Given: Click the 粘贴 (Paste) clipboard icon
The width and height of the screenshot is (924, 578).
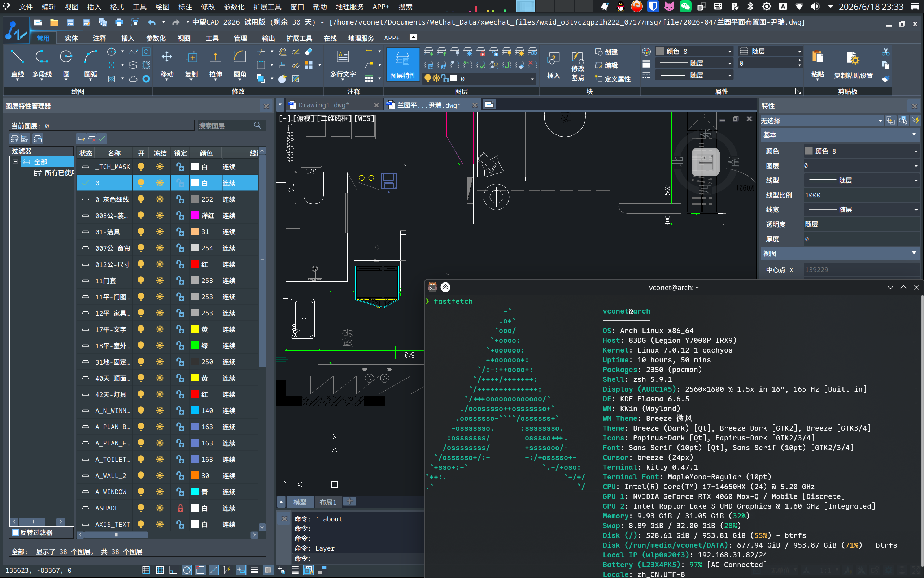Looking at the screenshot, I should tap(818, 64).
